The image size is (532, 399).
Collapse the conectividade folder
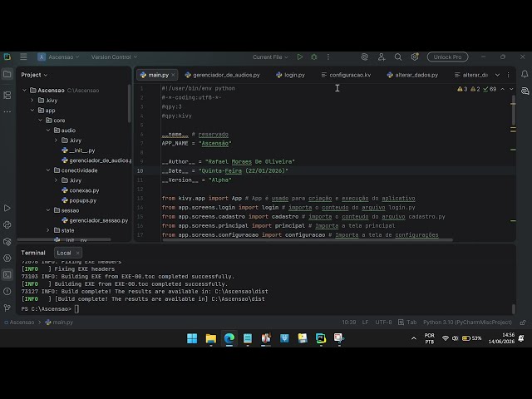(x=48, y=170)
